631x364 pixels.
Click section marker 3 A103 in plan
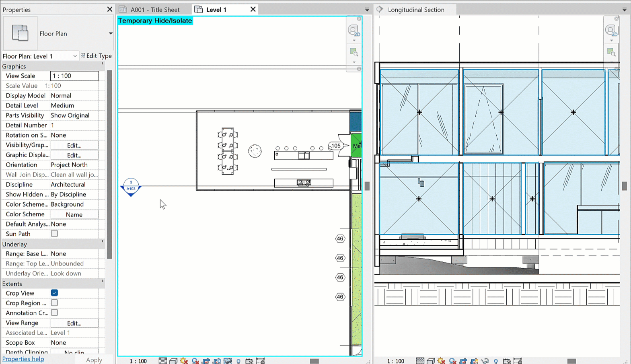[131, 187]
